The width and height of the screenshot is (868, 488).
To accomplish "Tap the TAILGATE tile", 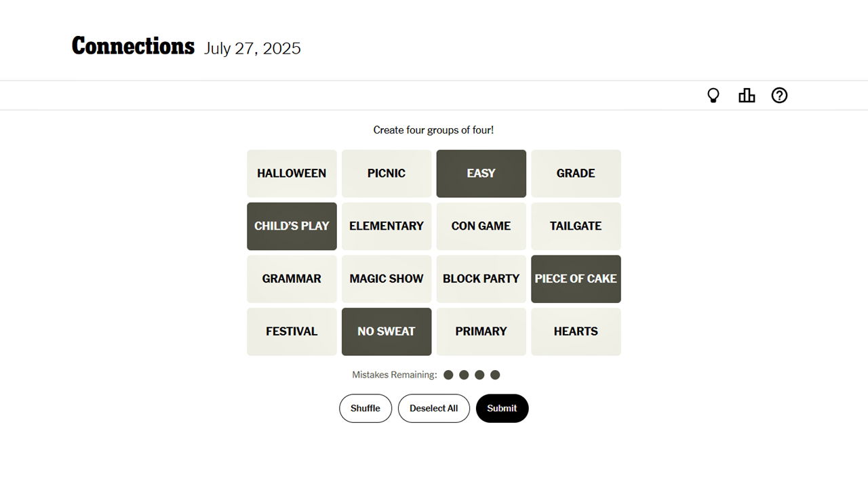I will click(576, 226).
